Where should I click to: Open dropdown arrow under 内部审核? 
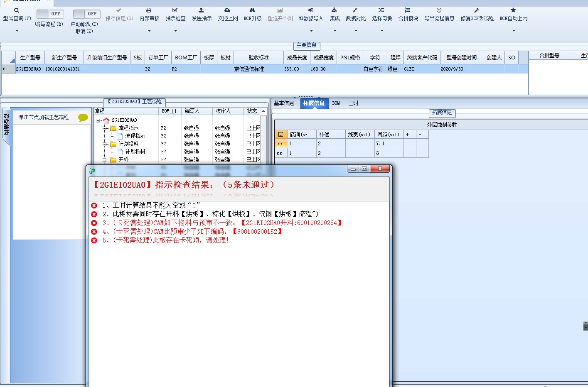point(149,31)
